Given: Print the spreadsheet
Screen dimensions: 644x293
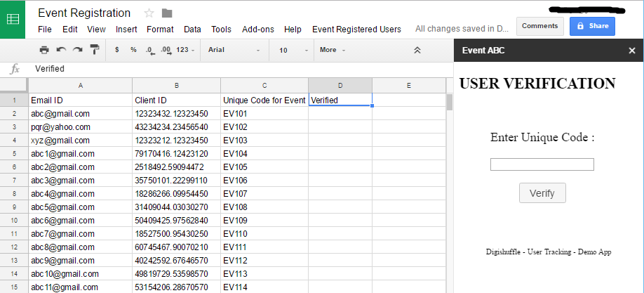Looking at the screenshot, I should coord(44,50).
